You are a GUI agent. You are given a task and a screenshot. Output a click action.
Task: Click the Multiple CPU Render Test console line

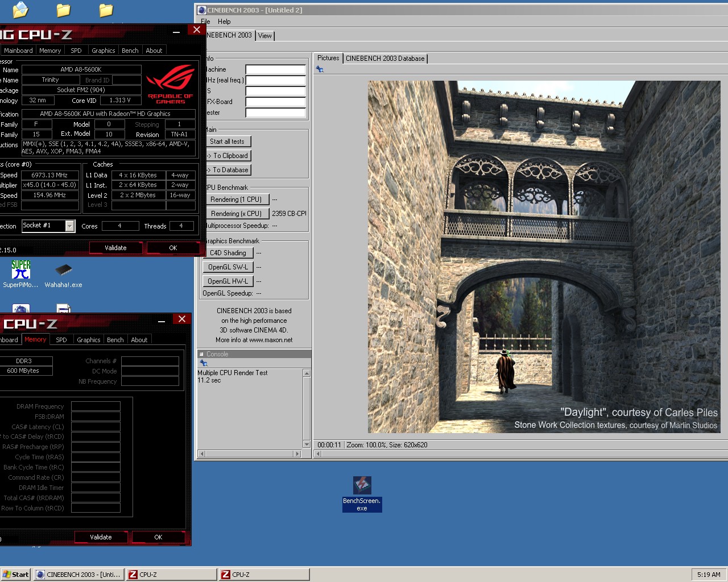coord(233,373)
